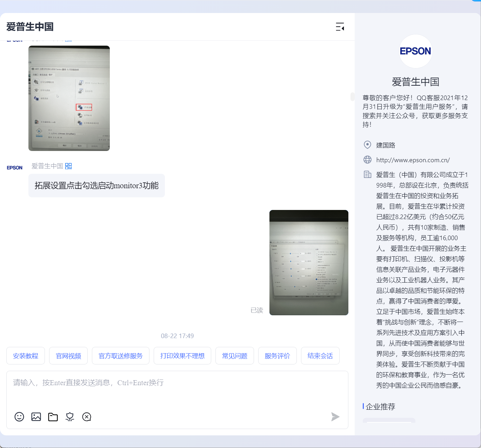Open the 常见问题 quick reply
Image resolution: width=481 pixels, height=448 pixels.
pyautogui.click(x=235, y=356)
